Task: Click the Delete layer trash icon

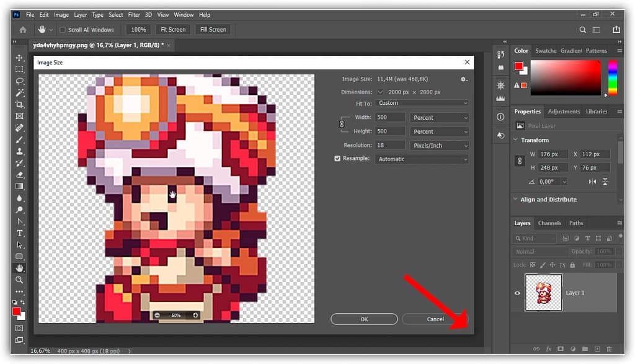Action: 609,349
